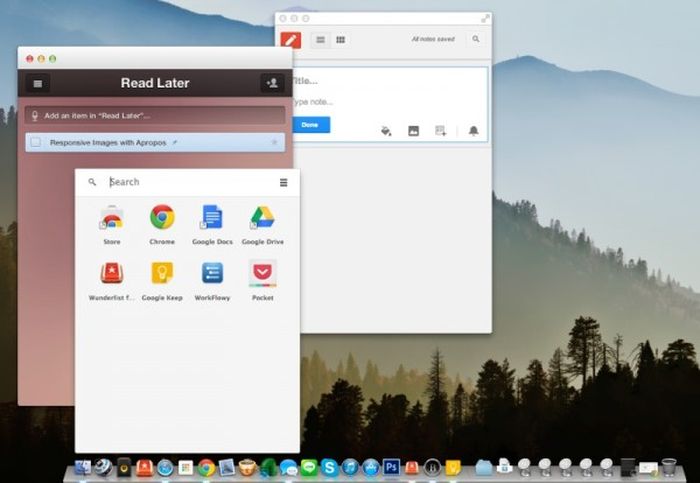Click the add image icon in note
Screen dimensions: 700x483
pos(413,131)
